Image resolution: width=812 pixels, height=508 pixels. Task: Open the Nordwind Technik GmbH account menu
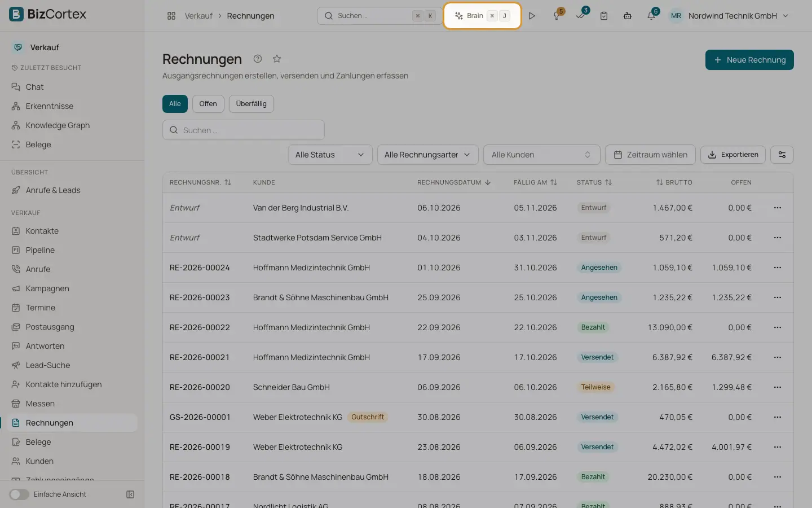tap(729, 16)
